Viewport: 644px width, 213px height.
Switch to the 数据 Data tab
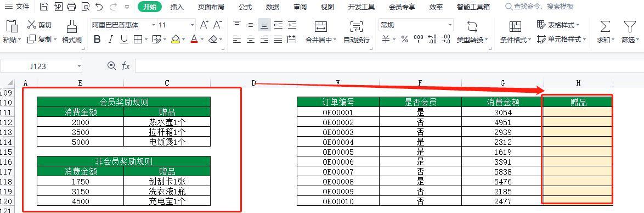click(273, 7)
